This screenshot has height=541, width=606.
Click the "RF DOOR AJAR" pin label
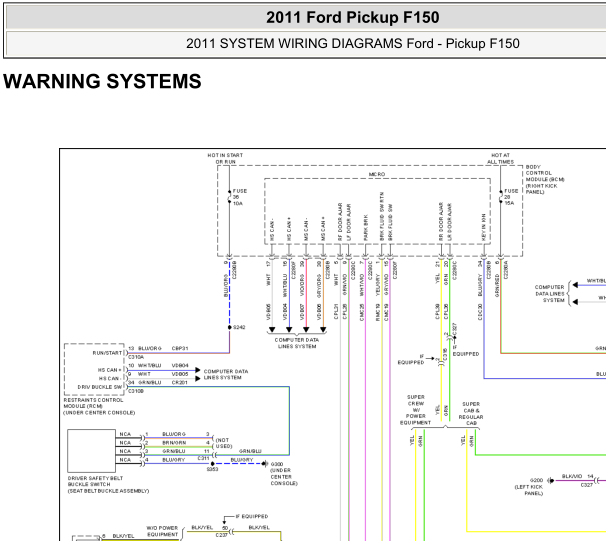(x=340, y=222)
